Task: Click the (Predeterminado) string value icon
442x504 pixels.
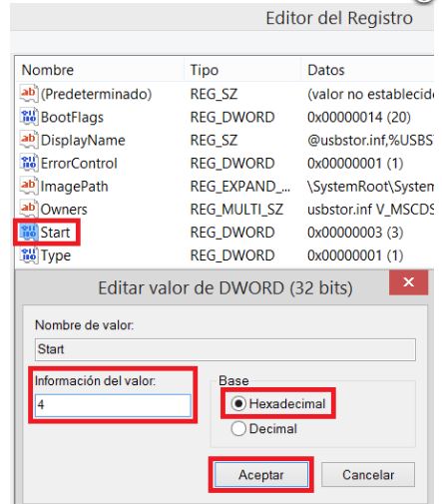Action: click(29, 94)
